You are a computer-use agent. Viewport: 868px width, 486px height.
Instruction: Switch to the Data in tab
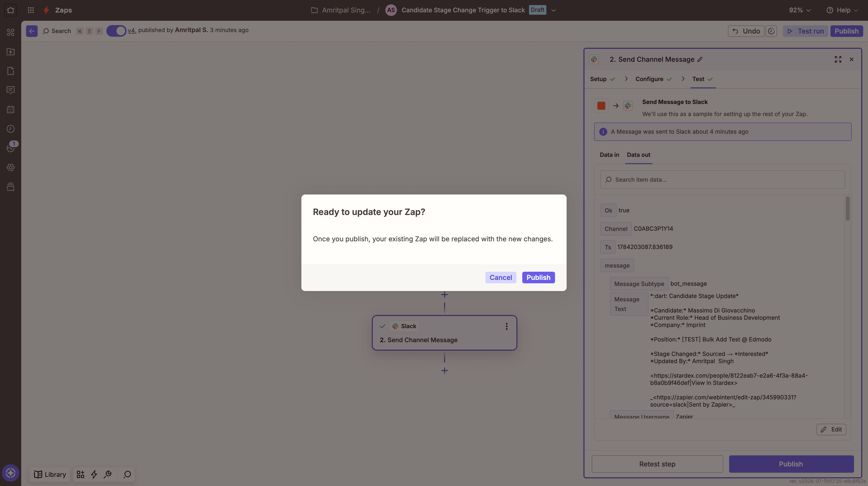point(609,155)
